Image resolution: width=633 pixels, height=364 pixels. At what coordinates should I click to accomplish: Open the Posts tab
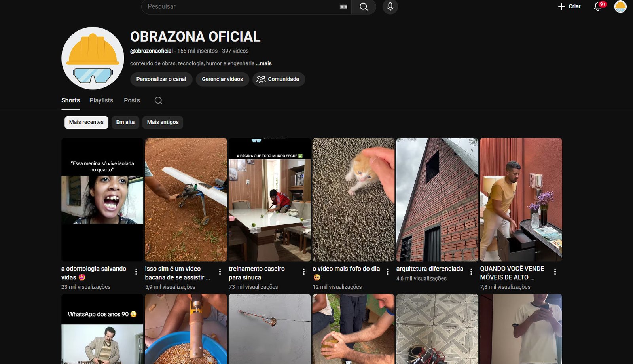pyautogui.click(x=132, y=100)
